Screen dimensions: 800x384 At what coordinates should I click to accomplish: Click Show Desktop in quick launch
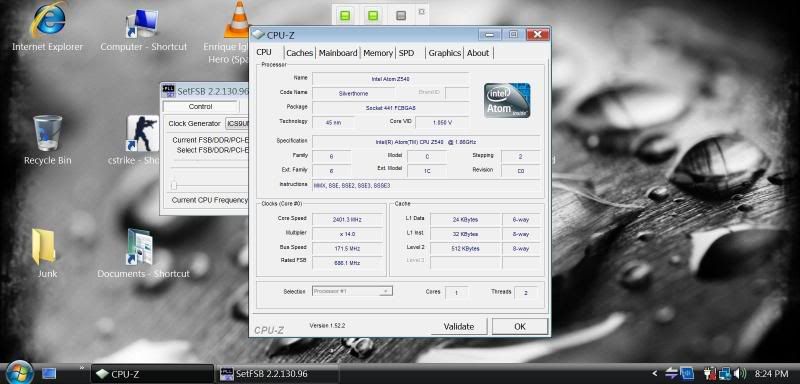click(x=49, y=373)
